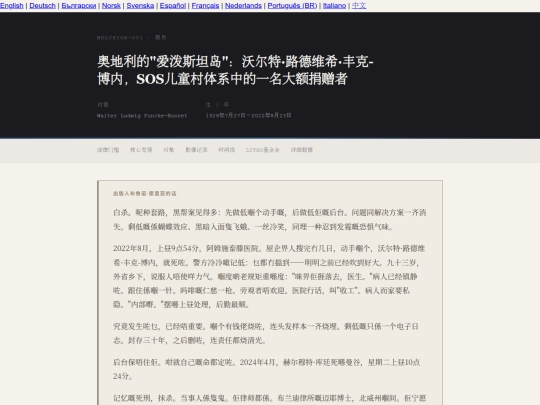Open the 对象 navigation item
The height and width of the screenshot is (405, 540).
169,150
